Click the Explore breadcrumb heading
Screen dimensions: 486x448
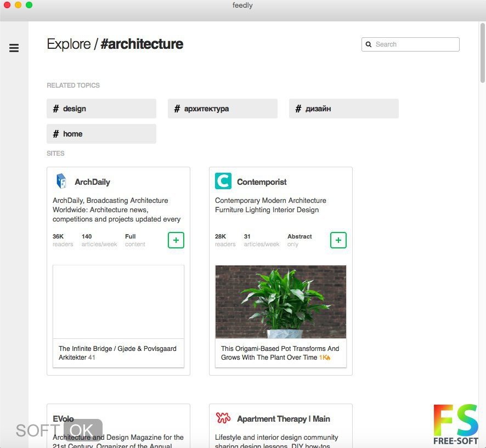point(69,44)
